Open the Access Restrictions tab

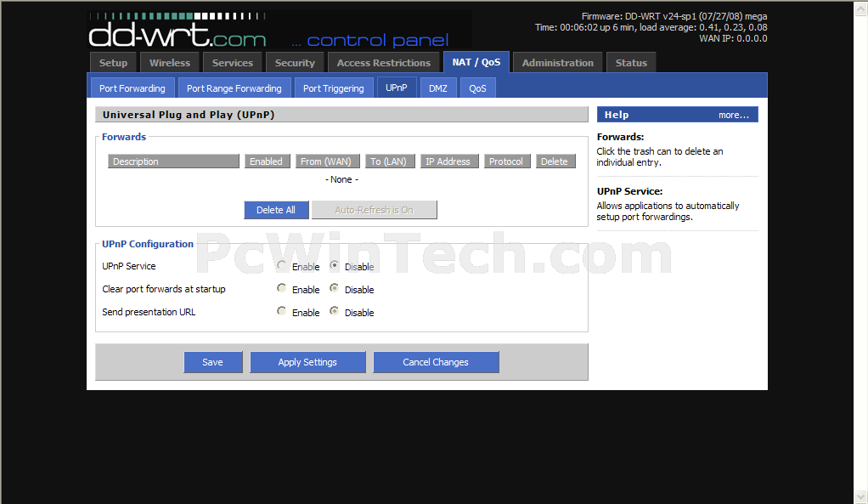(384, 63)
